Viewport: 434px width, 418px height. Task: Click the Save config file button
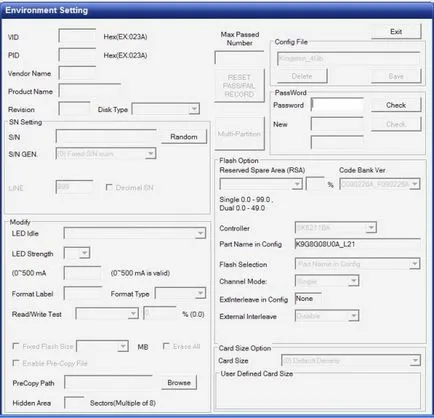pyautogui.click(x=396, y=76)
